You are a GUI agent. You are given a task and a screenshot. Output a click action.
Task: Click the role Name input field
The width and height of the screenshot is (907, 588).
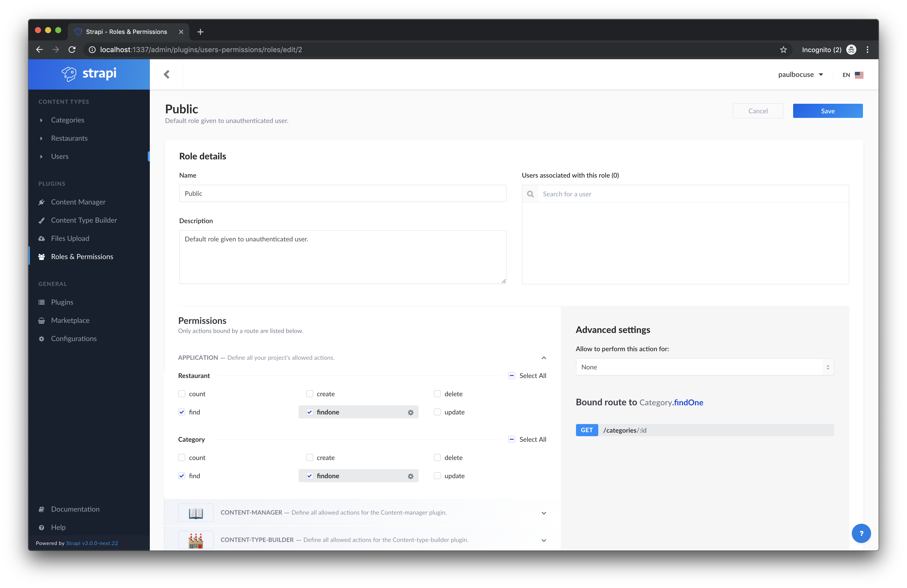pos(342,194)
